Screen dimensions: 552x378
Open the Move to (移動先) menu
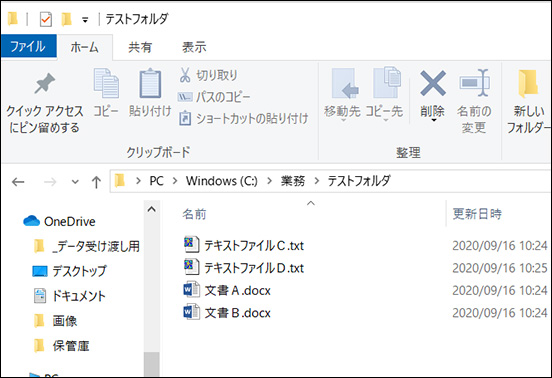[x=342, y=95]
